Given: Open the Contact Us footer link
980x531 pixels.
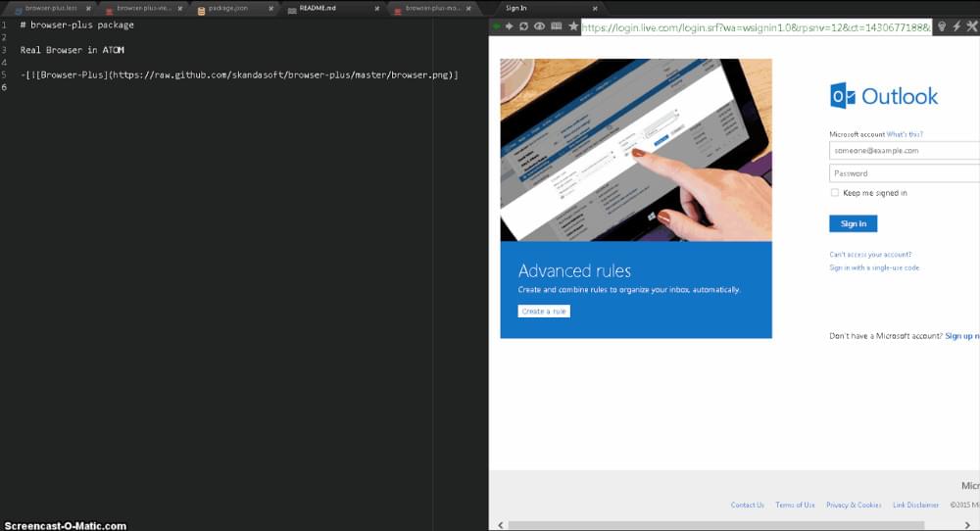Looking at the screenshot, I should pyautogui.click(x=748, y=505).
